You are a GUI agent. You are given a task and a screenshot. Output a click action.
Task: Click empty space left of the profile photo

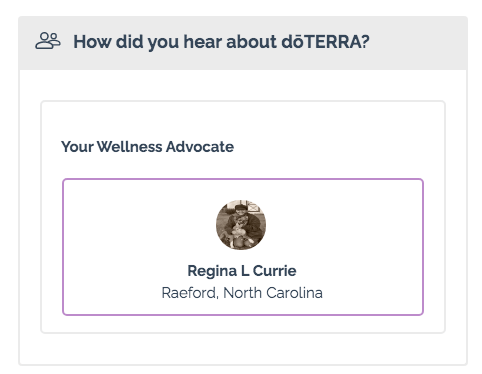pyautogui.click(x=140, y=225)
